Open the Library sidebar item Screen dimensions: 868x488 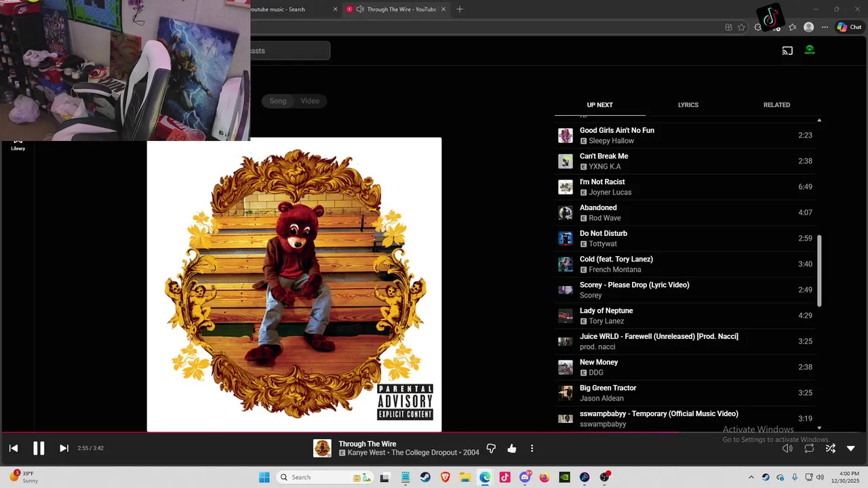18,144
